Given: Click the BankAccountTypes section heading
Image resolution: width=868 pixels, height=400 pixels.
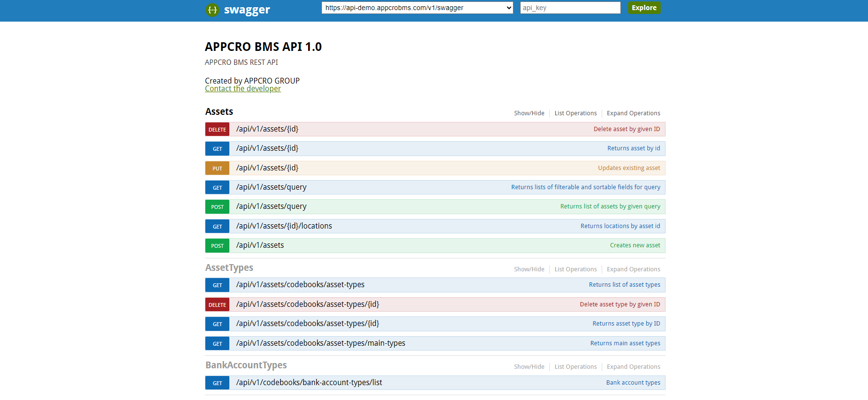Looking at the screenshot, I should click(246, 365).
